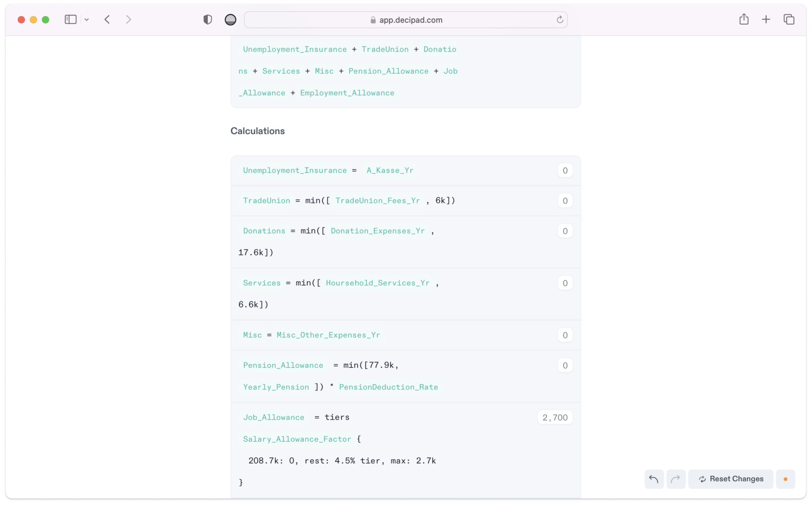Click the result 0 for Misc
Viewport: 812px width, 506px height.
coord(565,335)
